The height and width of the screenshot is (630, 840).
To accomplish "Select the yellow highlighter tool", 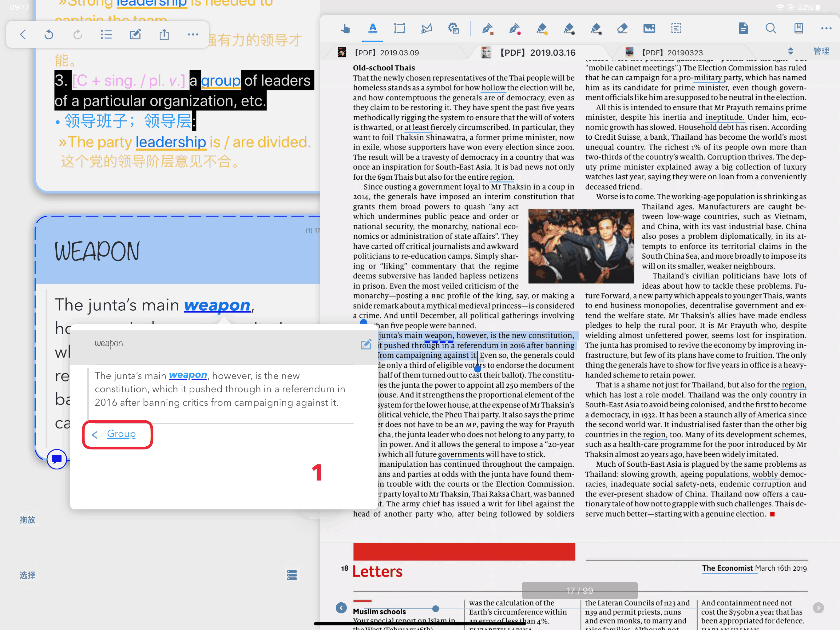I will 542,29.
